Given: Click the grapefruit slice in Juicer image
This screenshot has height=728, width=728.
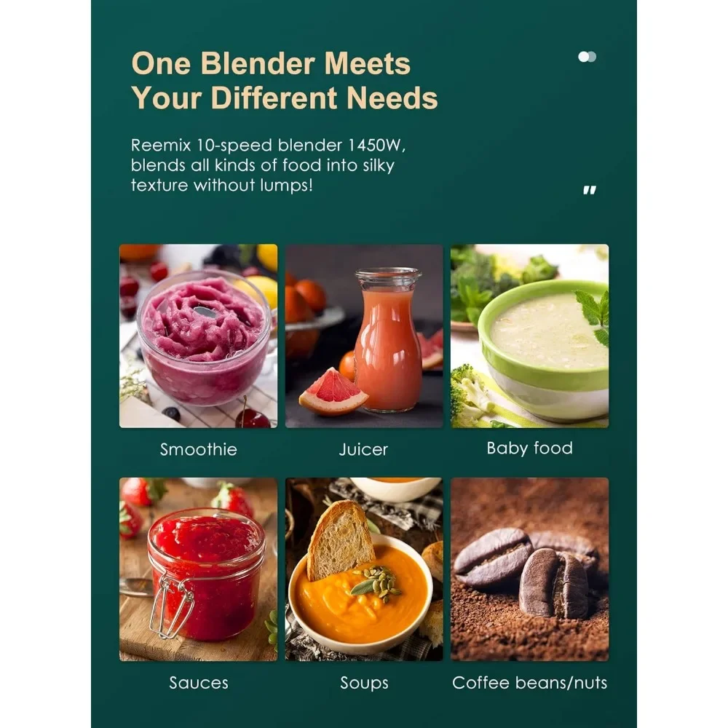Looking at the screenshot, I should [333, 391].
